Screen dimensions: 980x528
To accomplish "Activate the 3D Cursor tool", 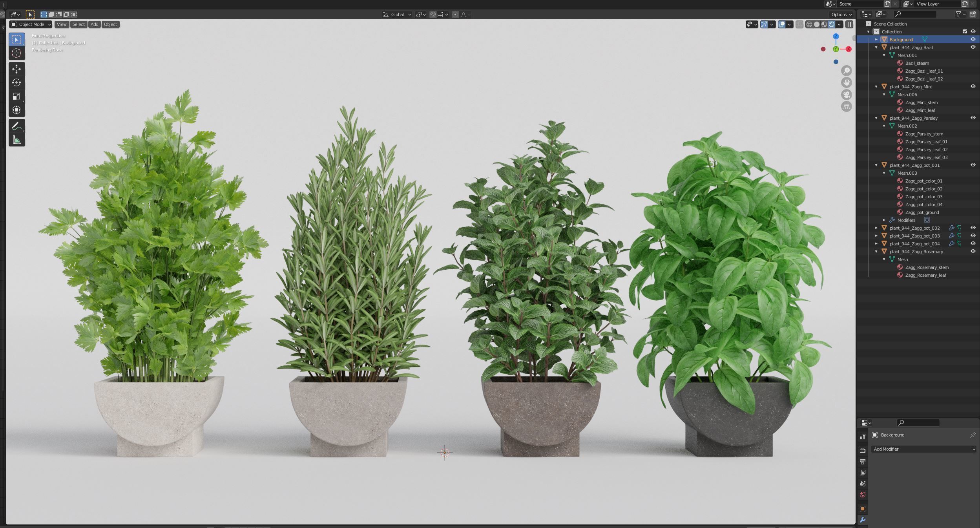I will [x=16, y=53].
